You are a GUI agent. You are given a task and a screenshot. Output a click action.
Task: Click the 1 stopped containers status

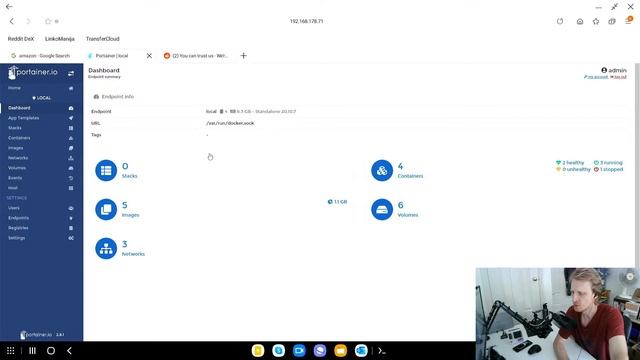(609, 169)
